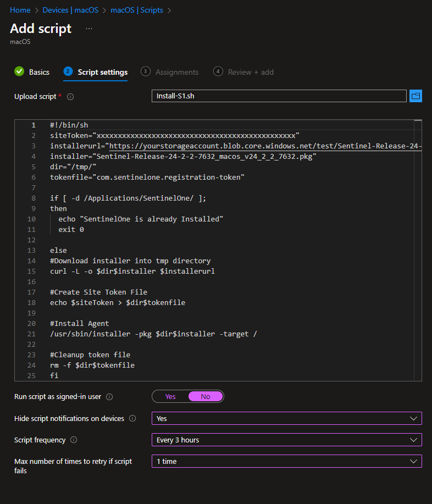The height and width of the screenshot is (504, 432).
Task: Navigate to Home breadcrumb link
Action: pyautogui.click(x=20, y=10)
